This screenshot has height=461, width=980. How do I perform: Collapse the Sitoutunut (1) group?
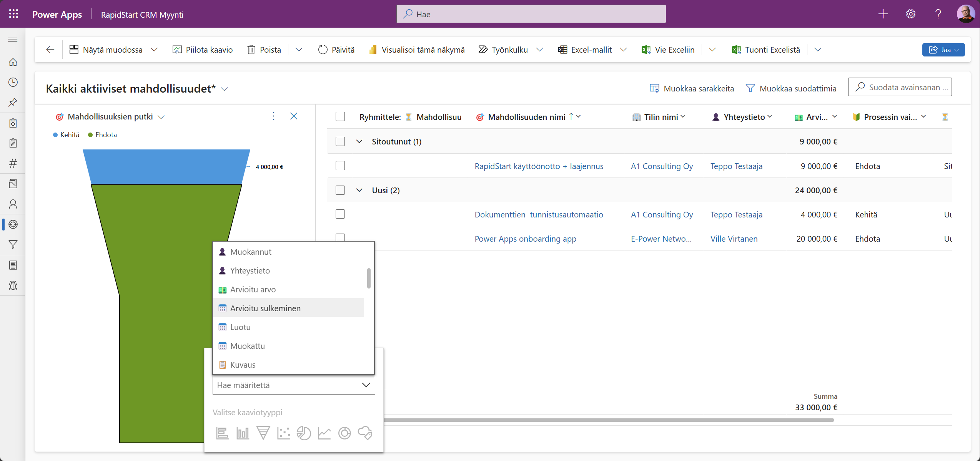pos(359,141)
